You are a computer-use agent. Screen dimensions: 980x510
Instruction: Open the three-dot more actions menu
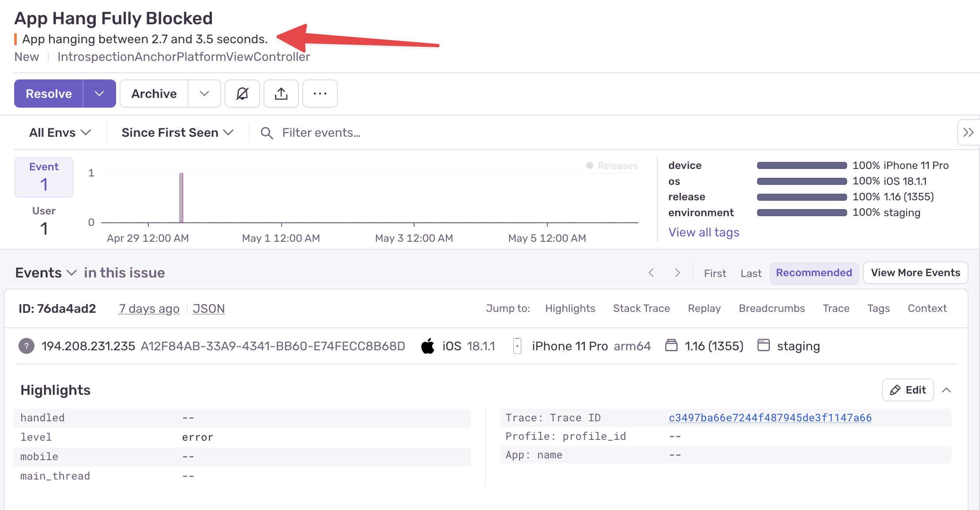click(320, 94)
